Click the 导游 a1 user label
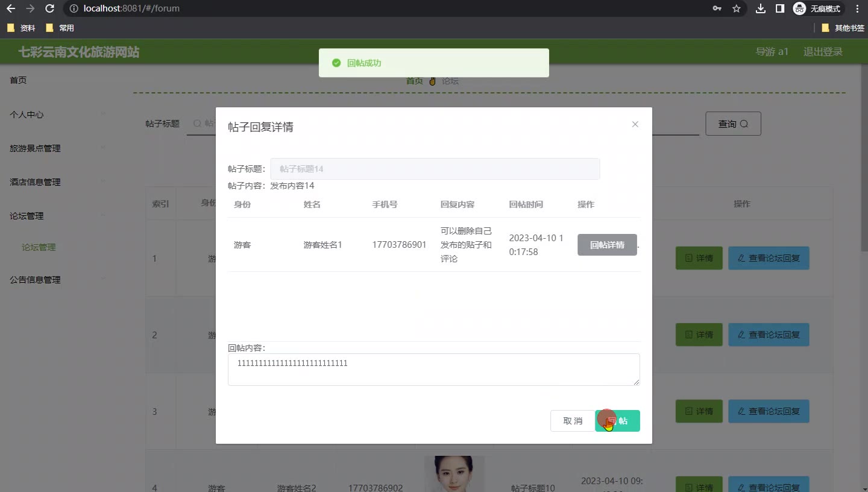The width and height of the screenshot is (868, 492). (x=772, y=52)
